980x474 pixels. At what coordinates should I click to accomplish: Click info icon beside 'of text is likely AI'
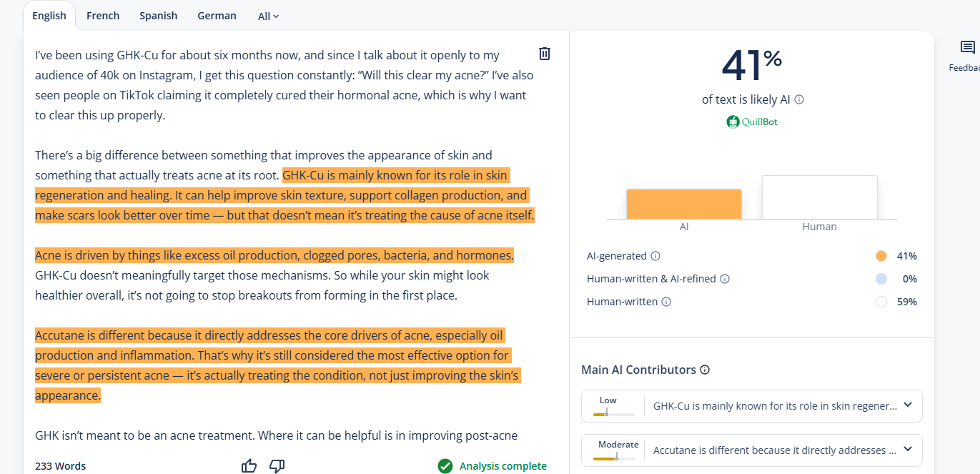pyautogui.click(x=799, y=100)
